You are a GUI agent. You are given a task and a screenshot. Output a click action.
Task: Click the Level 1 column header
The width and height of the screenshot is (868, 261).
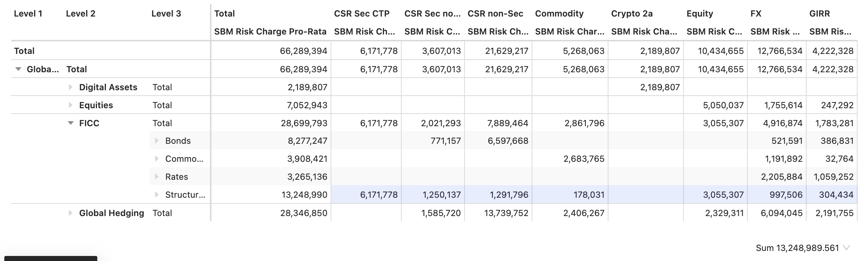[28, 14]
